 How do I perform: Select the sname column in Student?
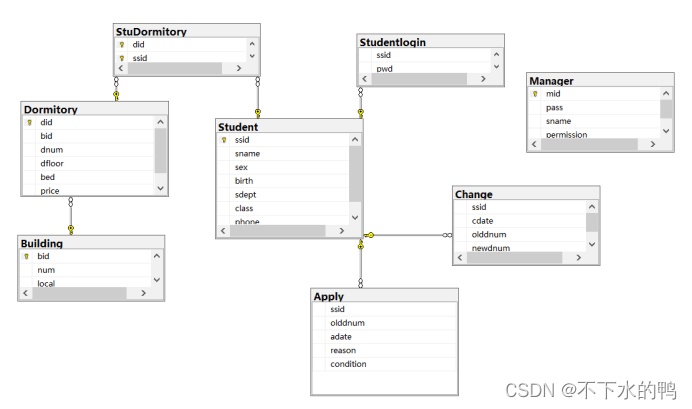[x=283, y=154]
